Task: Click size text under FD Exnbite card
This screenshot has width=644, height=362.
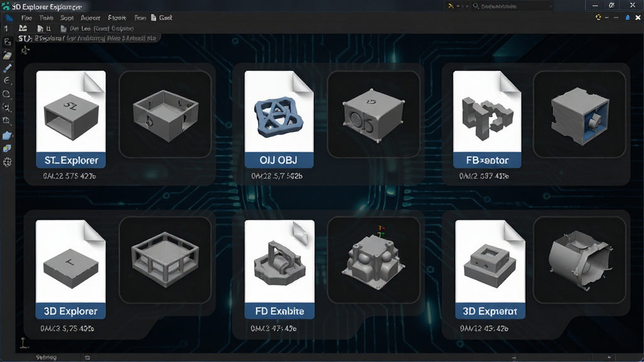Action: tap(274, 328)
